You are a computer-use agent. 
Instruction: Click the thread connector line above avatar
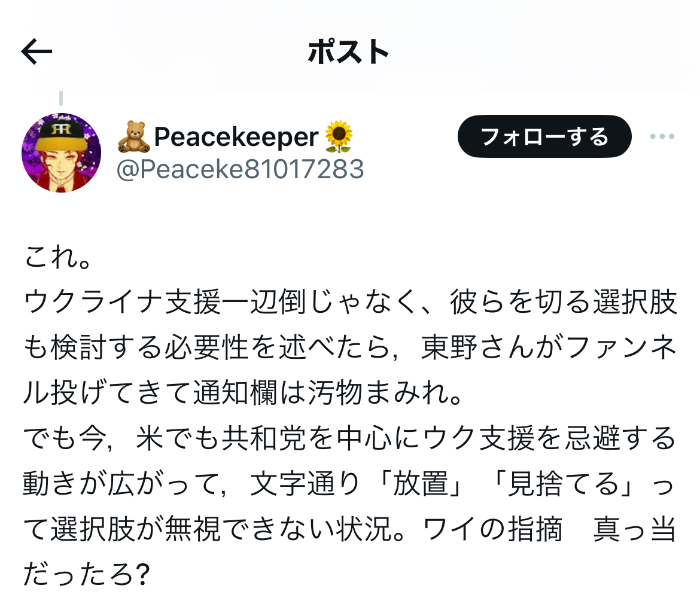pos(61,97)
